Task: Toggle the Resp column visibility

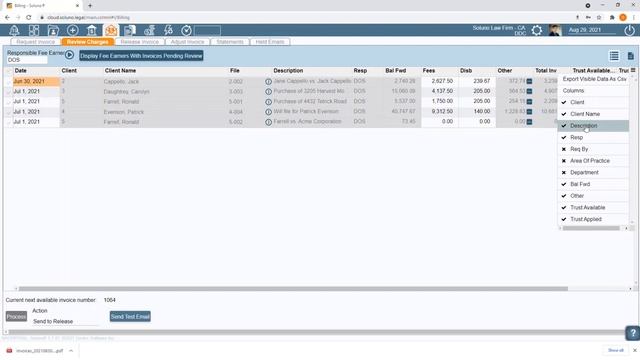Action: 593,138
